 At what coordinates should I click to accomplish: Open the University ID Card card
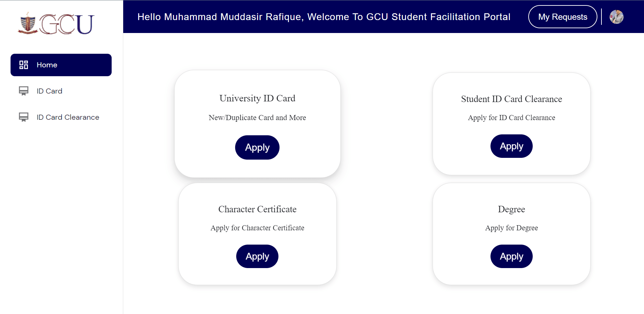point(257,98)
